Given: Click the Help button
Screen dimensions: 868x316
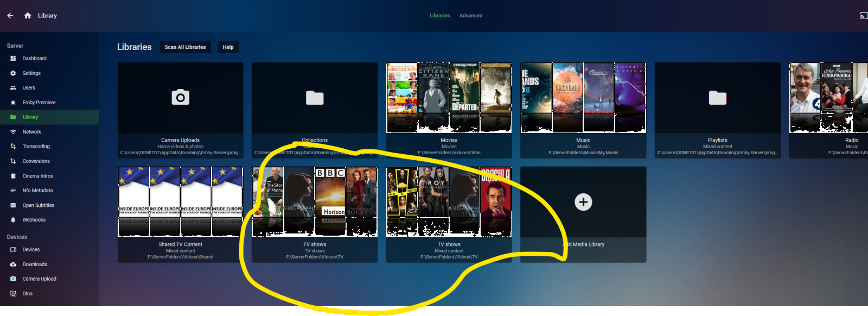Looking at the screenshot, I should click(228, 47).
